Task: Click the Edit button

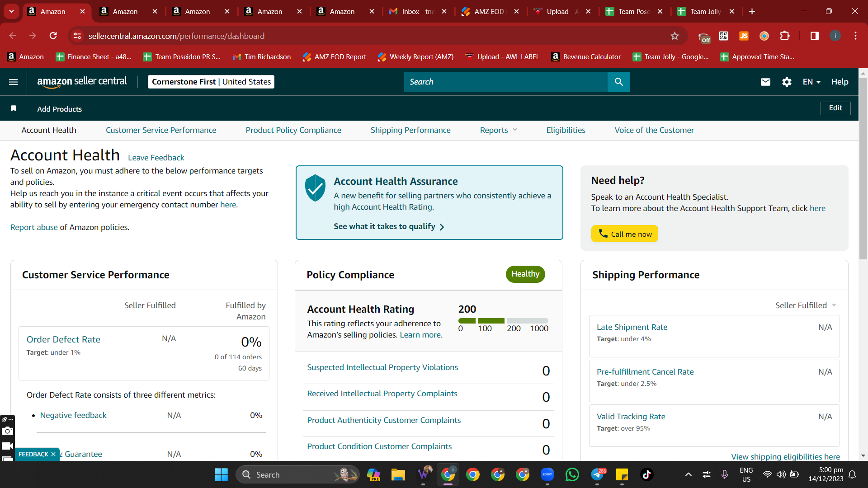Action: click(835, 108)
